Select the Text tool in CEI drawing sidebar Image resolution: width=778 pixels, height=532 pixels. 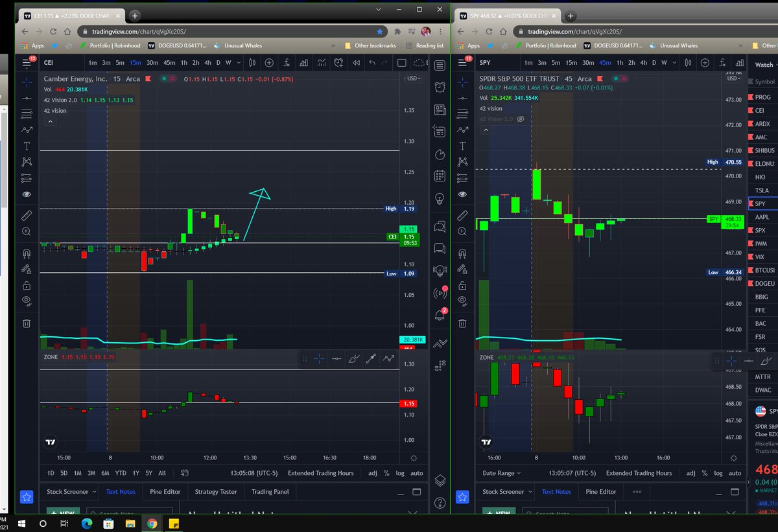click(27, 146)
